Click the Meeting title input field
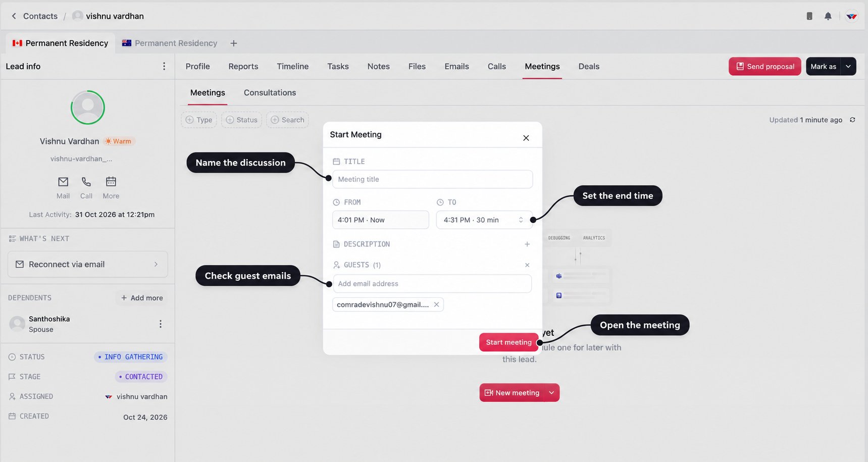Viewport: 868px width, 462px height. pos(432,179)
